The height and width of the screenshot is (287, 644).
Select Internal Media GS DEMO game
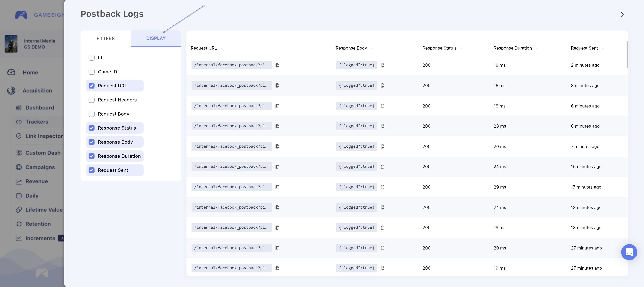(40, 44)
